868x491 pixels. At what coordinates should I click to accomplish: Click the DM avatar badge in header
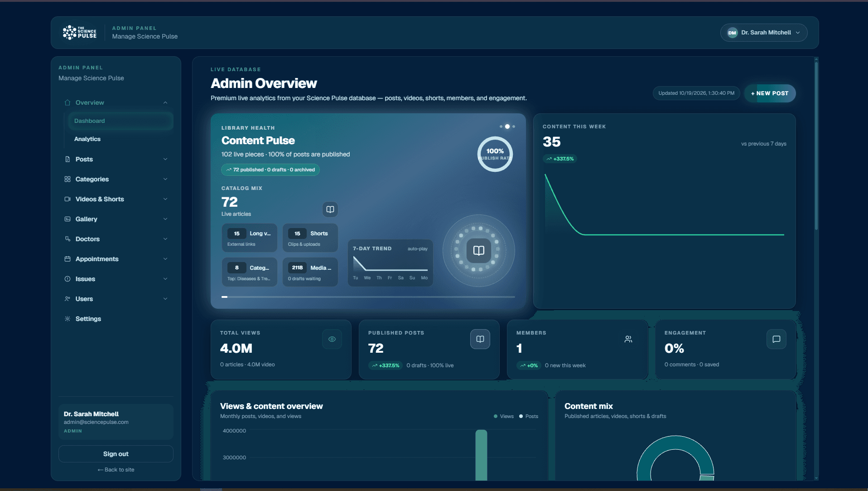[732, 33]
